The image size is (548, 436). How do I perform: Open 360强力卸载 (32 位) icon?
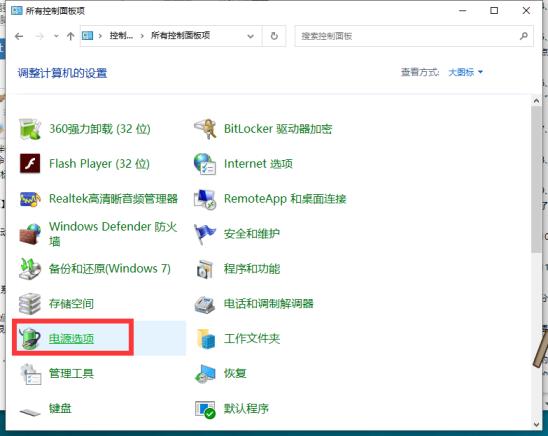pyautogui.click(x=30, y=129)
